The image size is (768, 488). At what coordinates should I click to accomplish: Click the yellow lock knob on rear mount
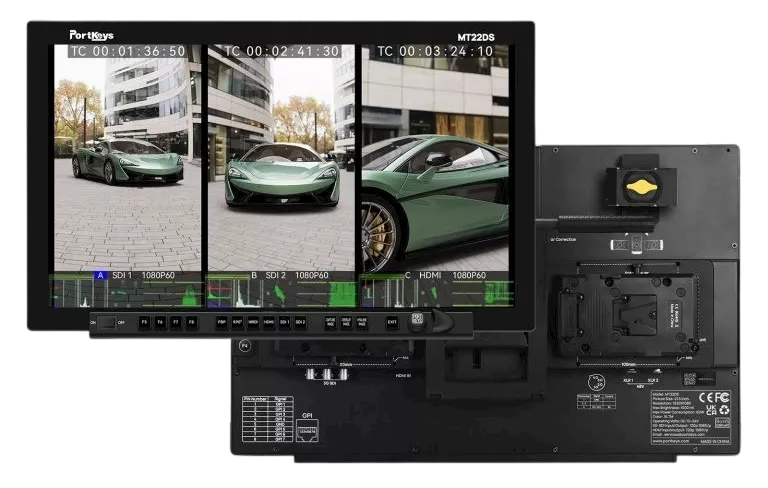tap(640, 186)
